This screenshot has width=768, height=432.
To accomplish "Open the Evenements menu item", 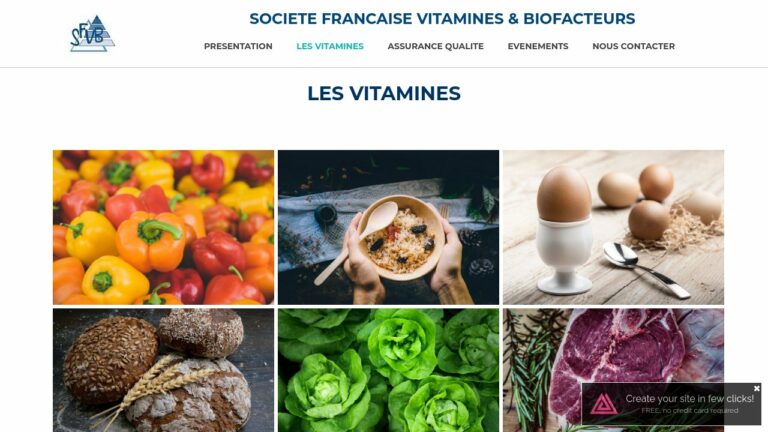I will coord(538,46).
